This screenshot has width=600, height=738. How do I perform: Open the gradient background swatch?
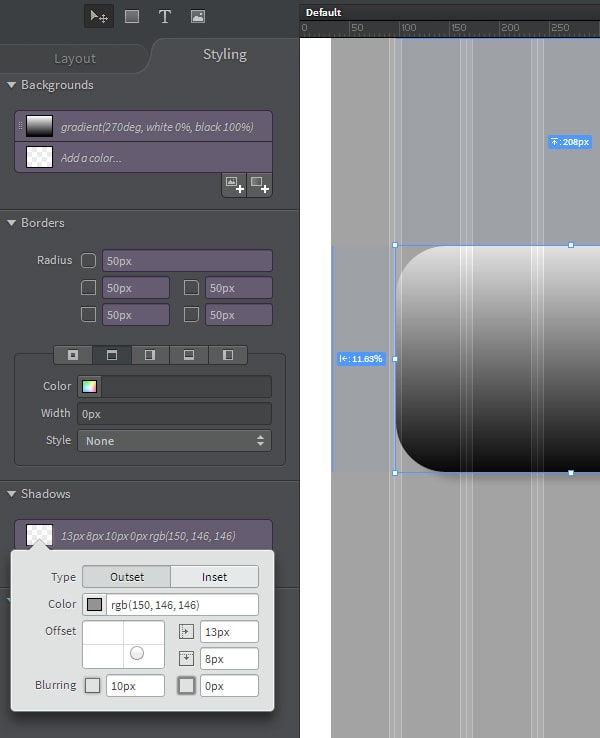tap(40, 126)
